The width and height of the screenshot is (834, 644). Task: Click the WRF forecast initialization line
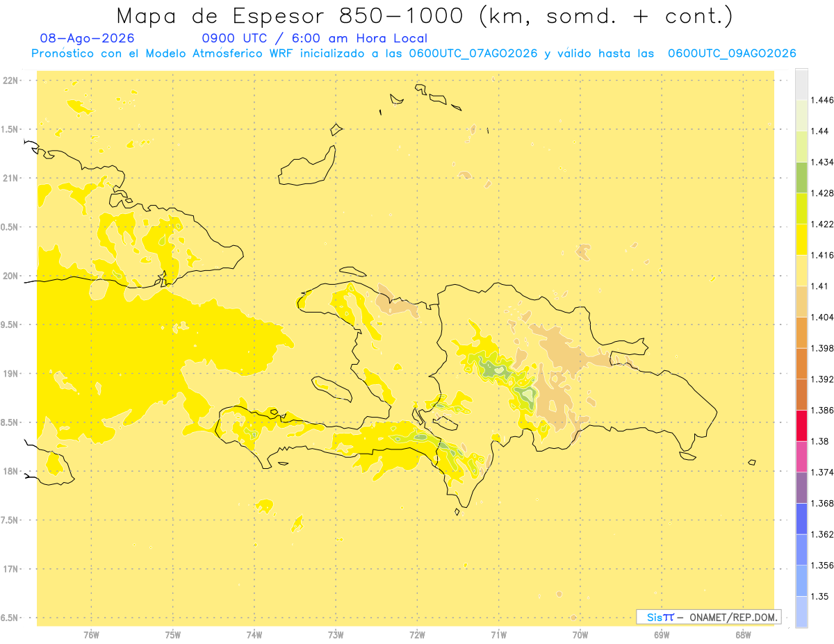(x=414, y=53)
